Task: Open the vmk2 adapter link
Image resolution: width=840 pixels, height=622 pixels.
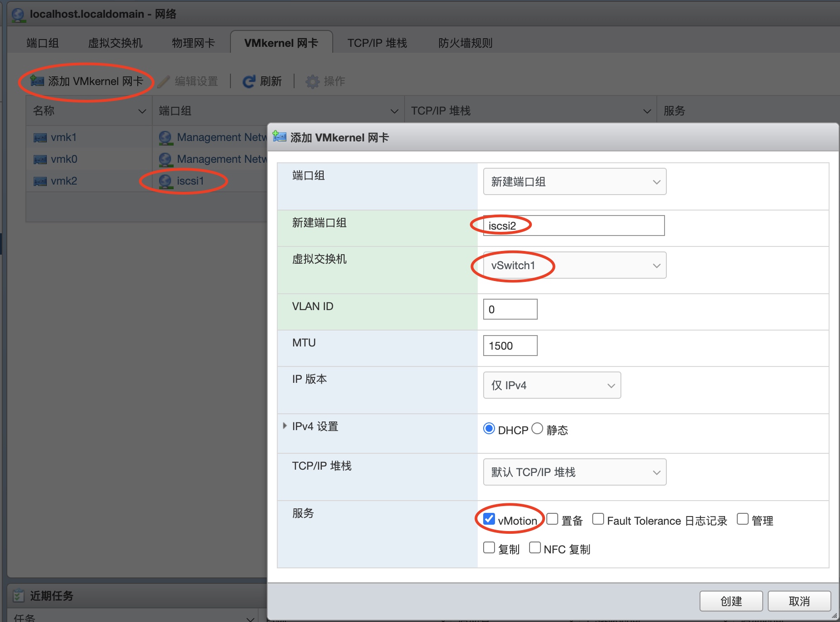Action: pyautogui.click(x=64, y=181)
